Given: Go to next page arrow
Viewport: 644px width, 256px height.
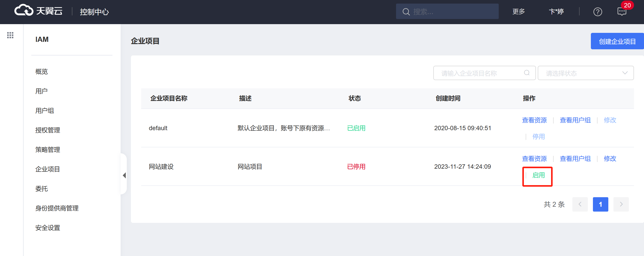Looking at the screenshot, I should [621, 204].
